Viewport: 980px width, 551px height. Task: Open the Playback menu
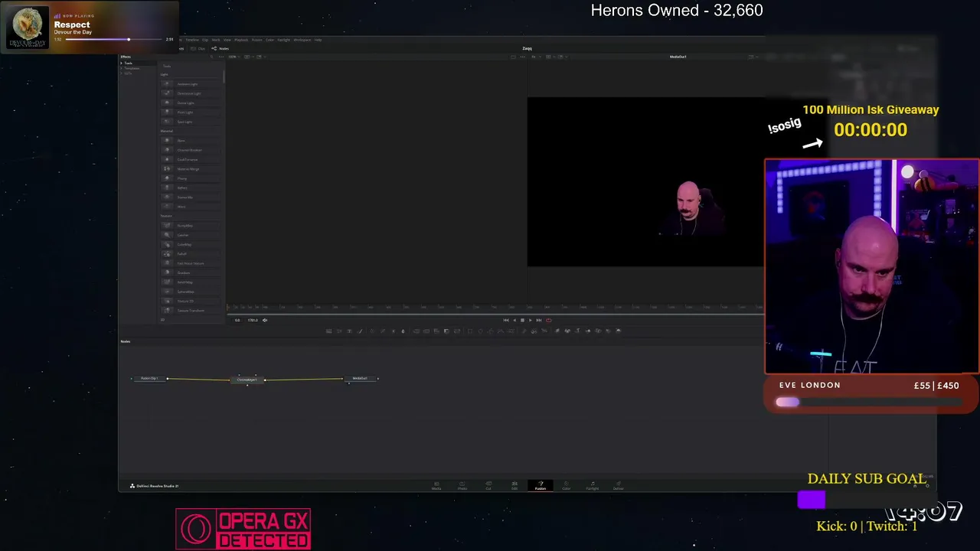[241, 40]
